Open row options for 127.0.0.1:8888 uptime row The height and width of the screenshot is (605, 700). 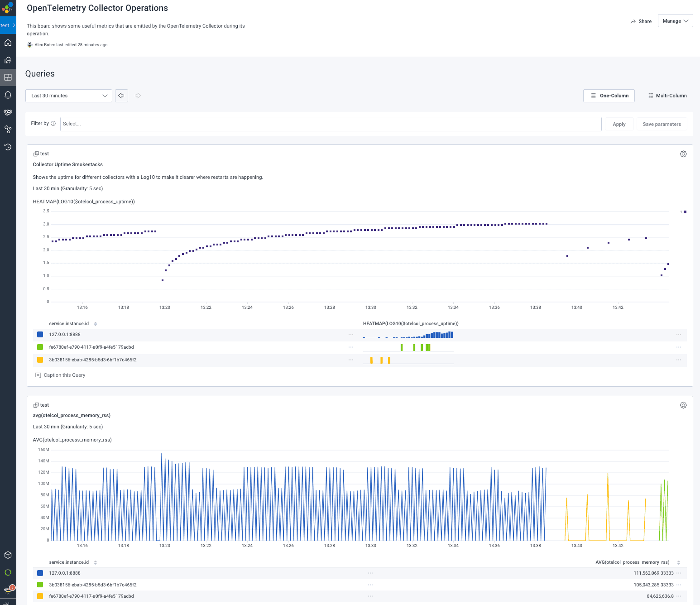[351, 335]
